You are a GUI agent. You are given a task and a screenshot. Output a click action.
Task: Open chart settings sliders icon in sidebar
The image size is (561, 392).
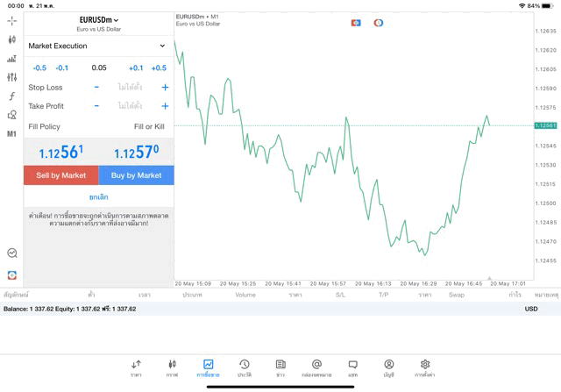coord(12,77)
